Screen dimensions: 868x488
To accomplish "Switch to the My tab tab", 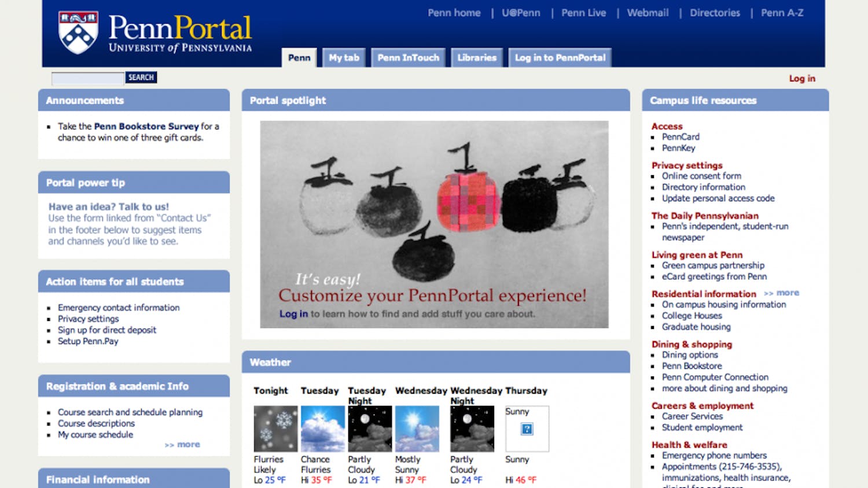I will pyautogui.click(x=344, y=58).
